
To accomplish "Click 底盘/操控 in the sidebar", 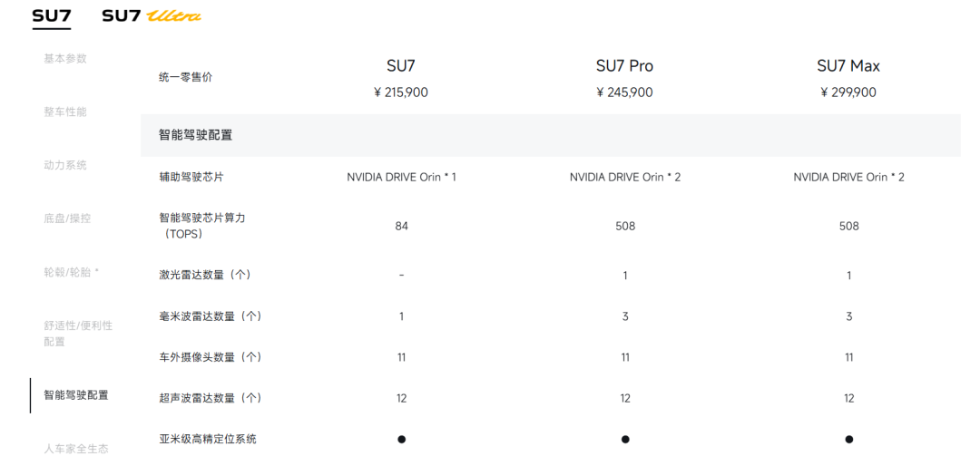I will tap(67, 218).
